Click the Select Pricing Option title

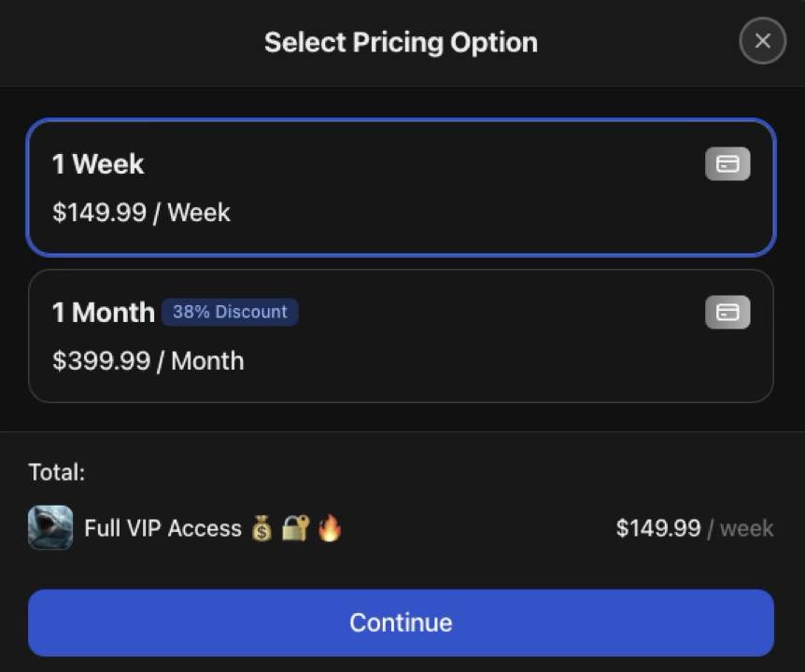[x=402, y=42]
